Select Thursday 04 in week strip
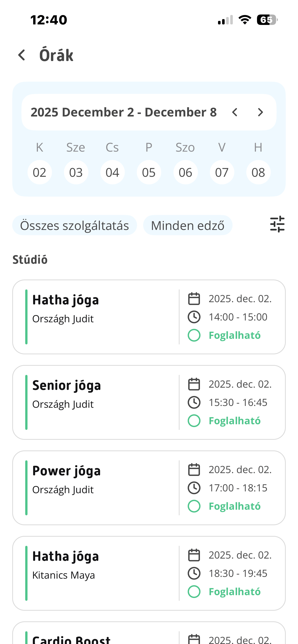The height and width of the screenshot is (644, 298). pyautogui.click(x=112, y=172)
